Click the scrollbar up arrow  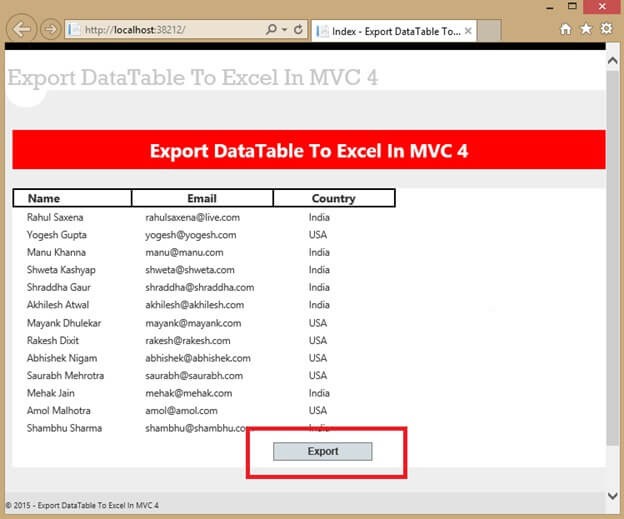(613, 60)
